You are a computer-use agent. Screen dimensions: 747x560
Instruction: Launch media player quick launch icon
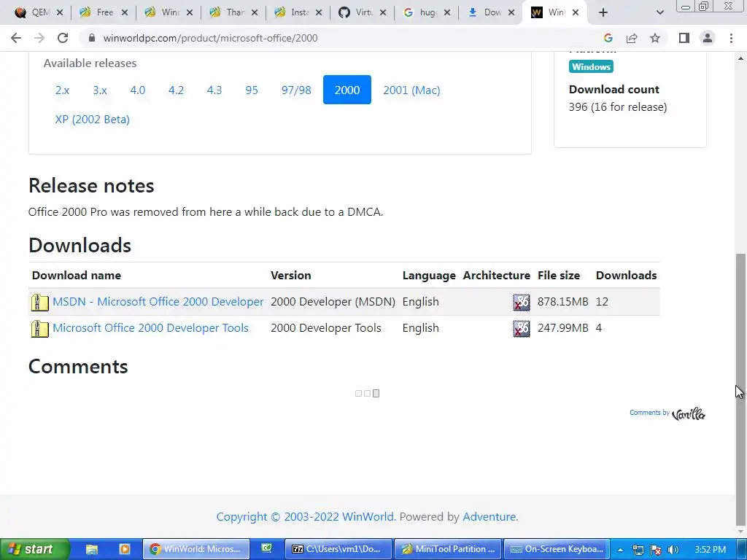coord(125,549)
